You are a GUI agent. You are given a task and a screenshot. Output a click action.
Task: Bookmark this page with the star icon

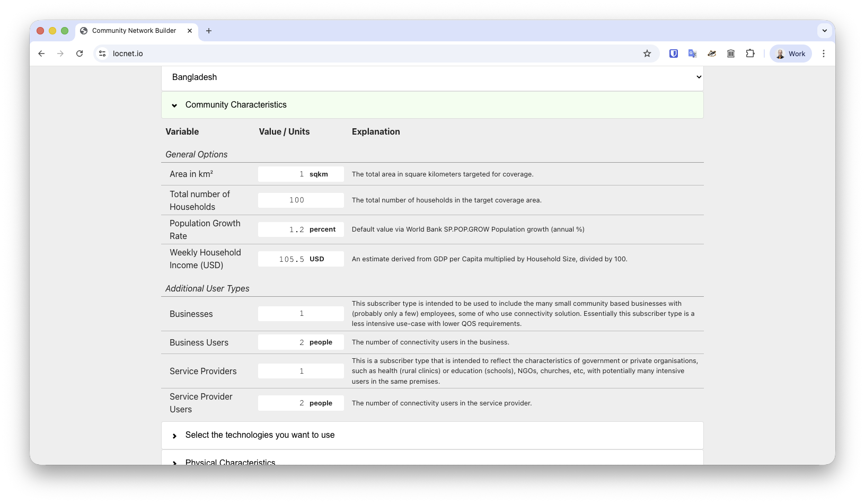pyautogui.click(x=647, y=54)
